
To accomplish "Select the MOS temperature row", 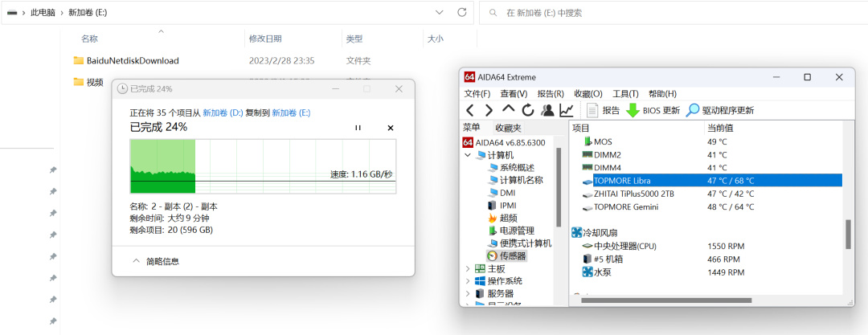I will [x=706, y=141].
